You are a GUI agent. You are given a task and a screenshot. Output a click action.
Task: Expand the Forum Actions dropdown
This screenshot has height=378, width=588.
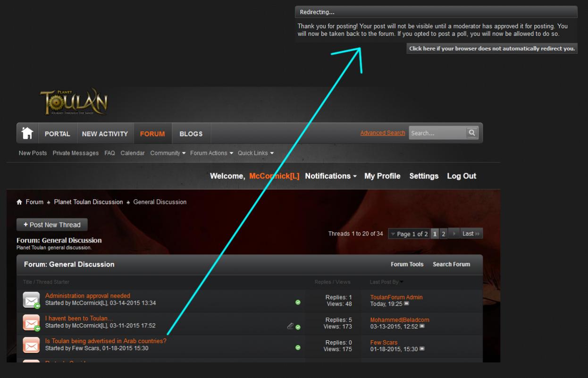pos(212,153)
